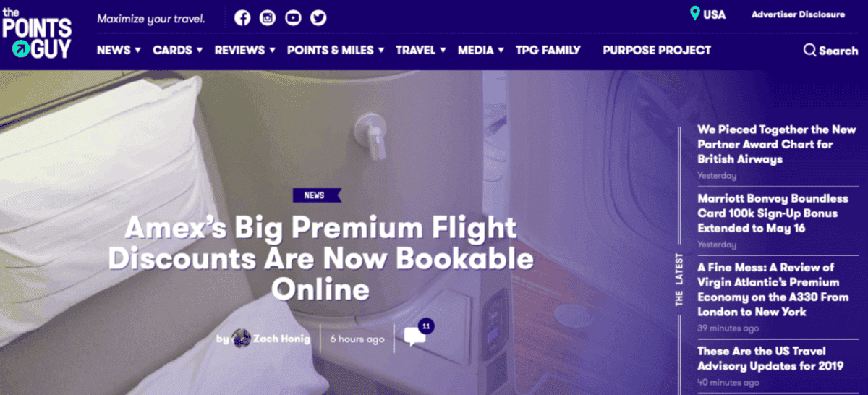Expand the Points & Miles dropdown

(x=336, y=50)
